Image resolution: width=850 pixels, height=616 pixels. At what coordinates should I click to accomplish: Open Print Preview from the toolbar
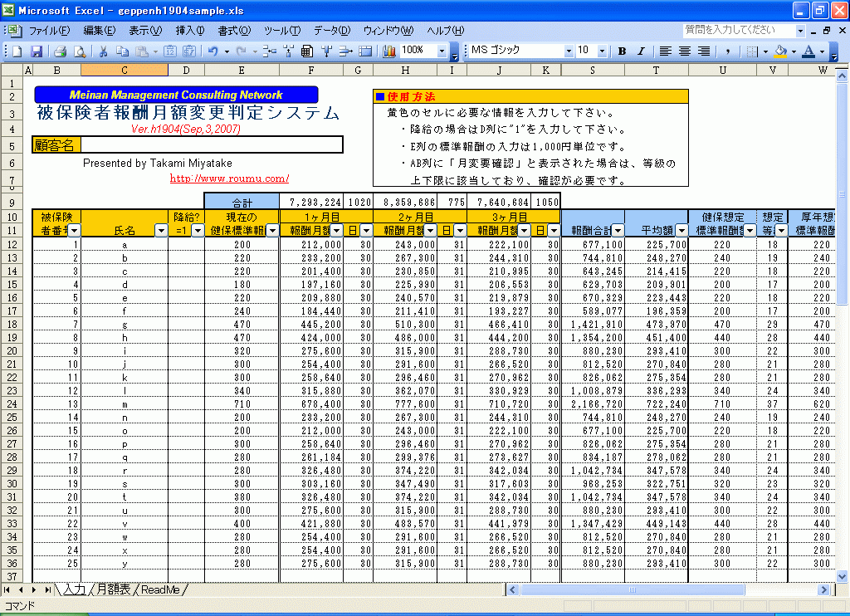[80, 51]
